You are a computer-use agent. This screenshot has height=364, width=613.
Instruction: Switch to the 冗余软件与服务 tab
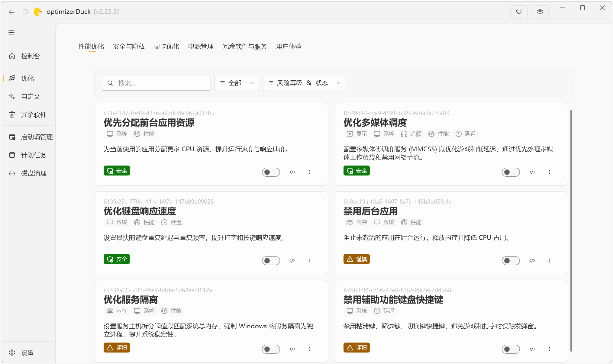coord(245,47)
